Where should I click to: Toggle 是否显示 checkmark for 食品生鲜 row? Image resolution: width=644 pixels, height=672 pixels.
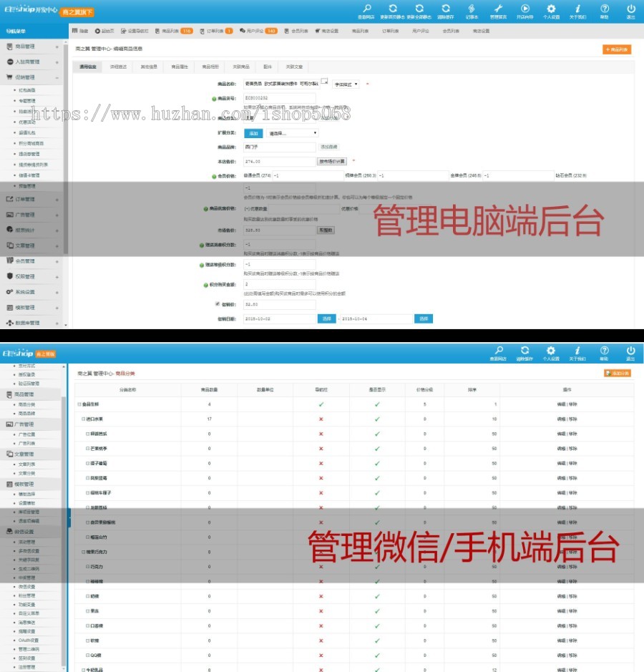(x=377, y=404)
